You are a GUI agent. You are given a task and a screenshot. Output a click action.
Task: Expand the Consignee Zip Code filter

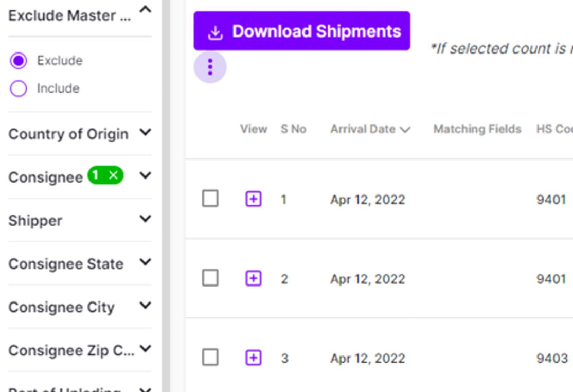[146, 349]
